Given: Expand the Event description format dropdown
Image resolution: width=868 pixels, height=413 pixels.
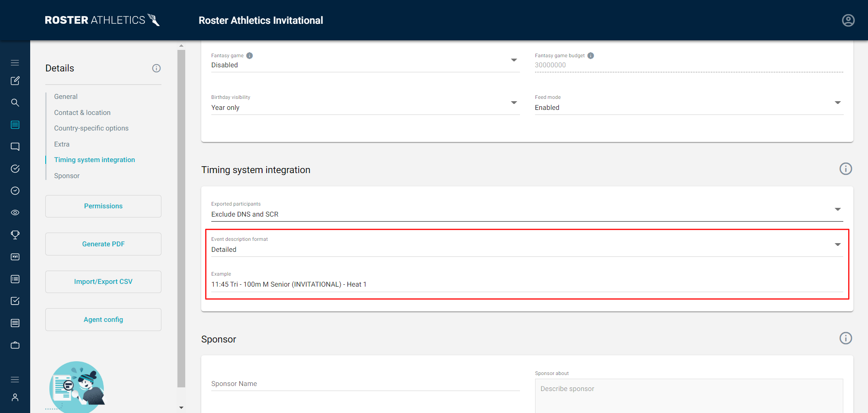Looking at the screenshot, I should tap(838, 244).
